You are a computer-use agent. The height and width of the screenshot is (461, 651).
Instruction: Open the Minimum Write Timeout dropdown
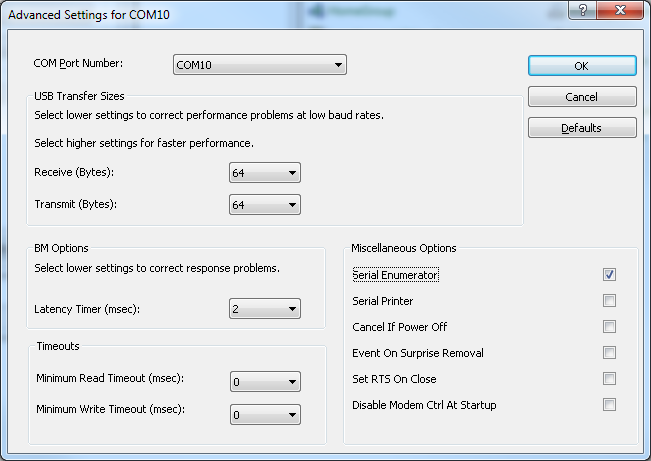click(264, 413)
